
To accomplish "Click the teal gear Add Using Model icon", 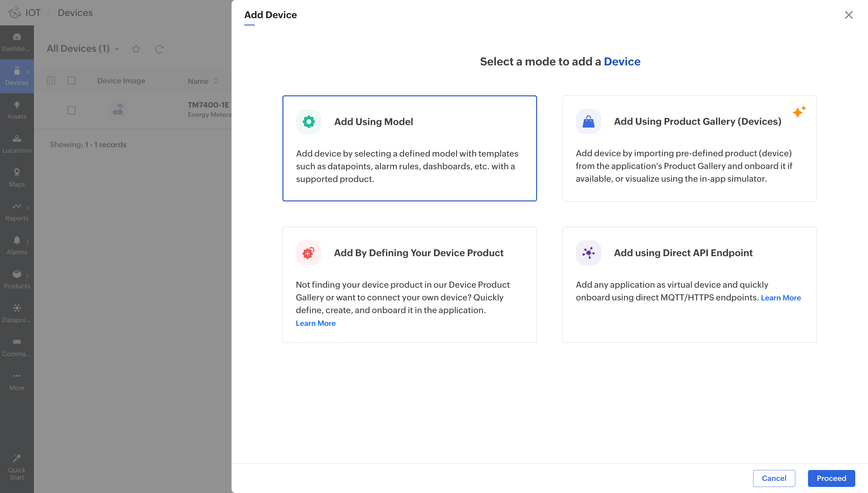I will (x=308, y=121).
